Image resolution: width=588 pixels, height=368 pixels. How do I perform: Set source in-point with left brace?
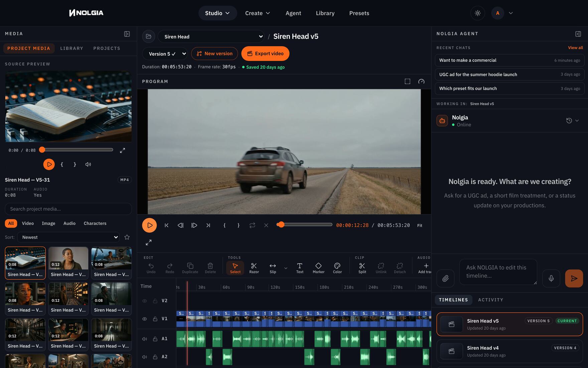pyautogui.click(x=62, y=164)
